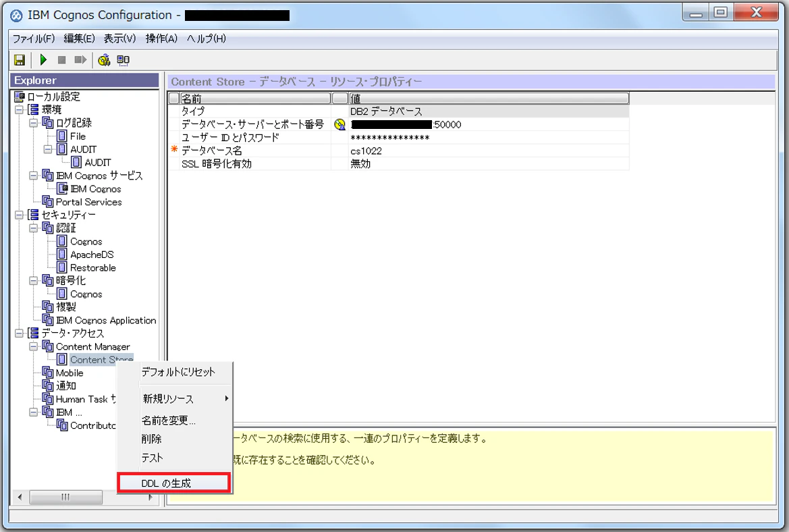Click the File logging node icon
Image resolution: width=789 pixels, height=532 pixels.
pyautogui.click(x=62, y=136)
